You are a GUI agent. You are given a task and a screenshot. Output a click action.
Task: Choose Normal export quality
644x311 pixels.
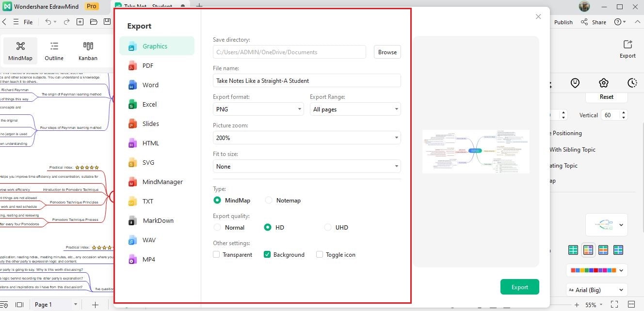(217, 227)
